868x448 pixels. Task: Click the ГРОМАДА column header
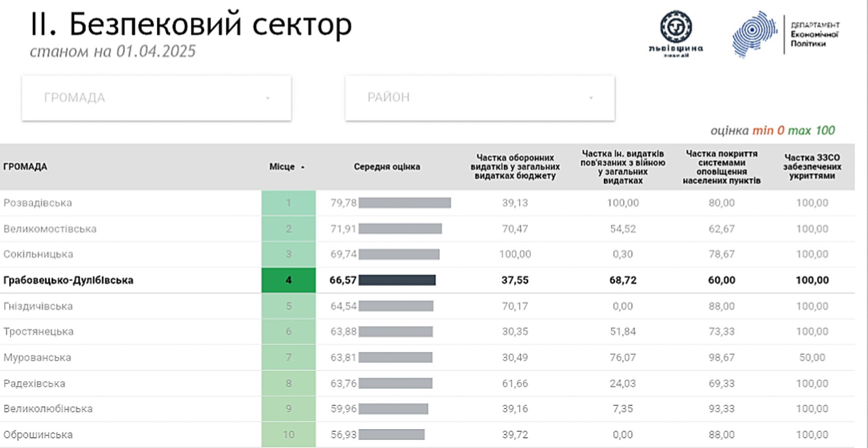25,167
